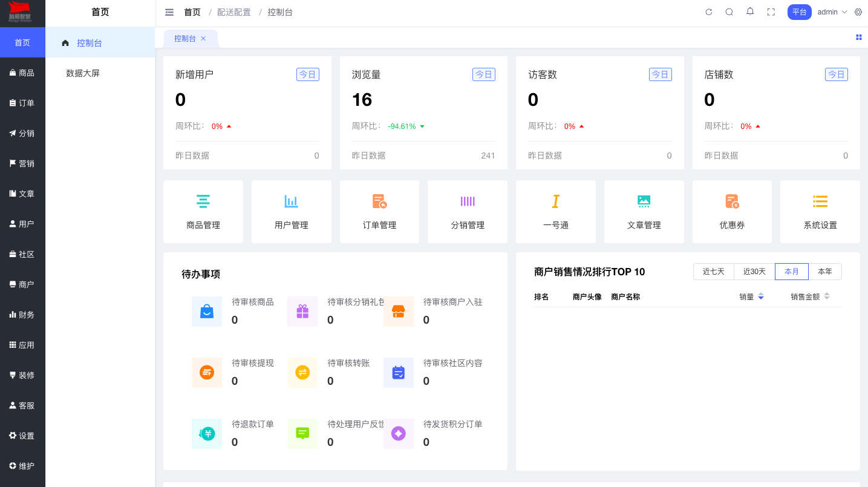Viewport: 868px width, 487px height.
Task: Go to 首页 in left sidebar
Action: [22, 42]
